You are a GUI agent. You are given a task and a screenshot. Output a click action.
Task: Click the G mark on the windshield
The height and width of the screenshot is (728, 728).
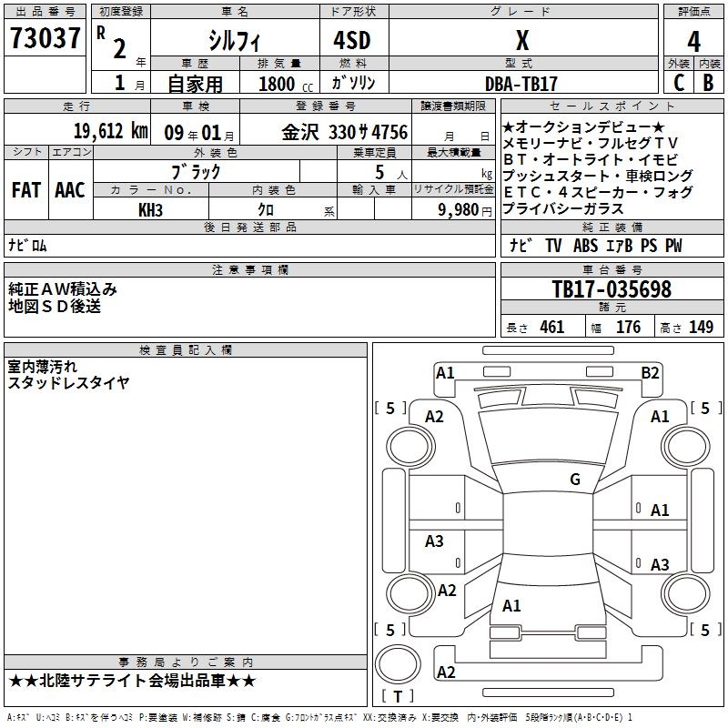point(575,479)
